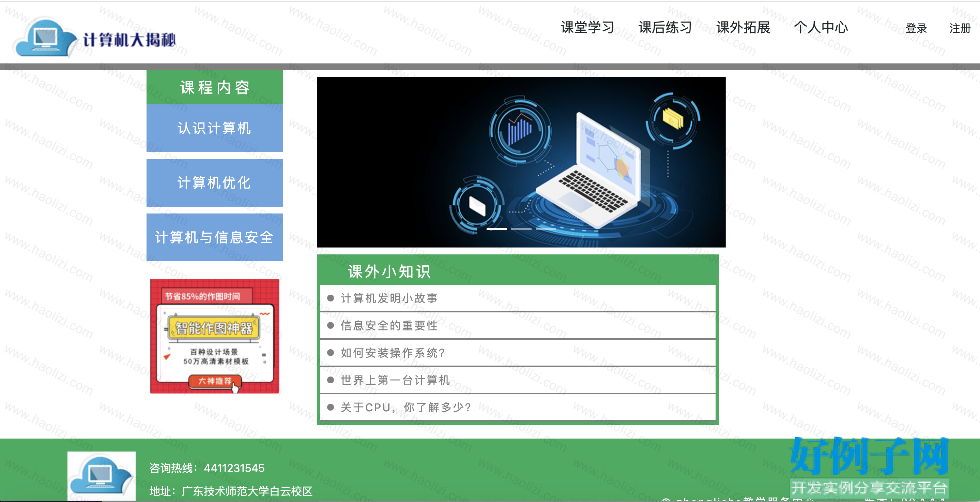
Task: Click the 计算机大揭秘 site title
Action: click(129, 40)
